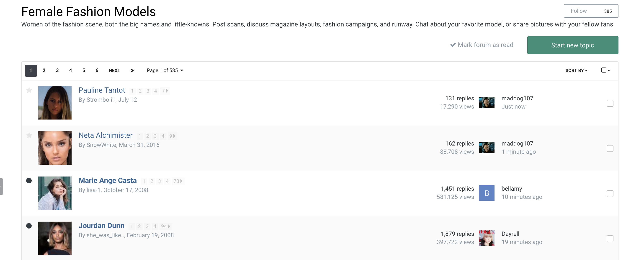Open maddog107 avatar on Pauline Tantot row

pyautogui.click(x=487, y=103)
